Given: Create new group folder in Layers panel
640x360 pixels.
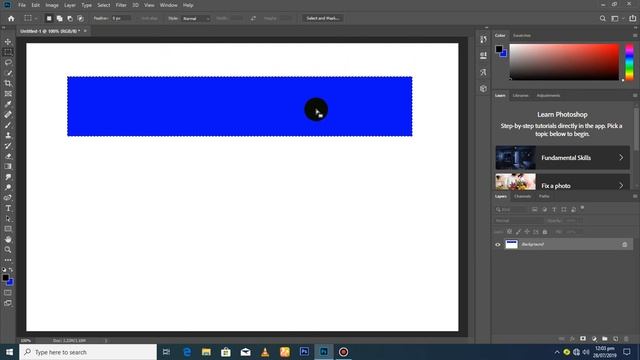Looking at the screenshot, I should click(x=604, y=339).
